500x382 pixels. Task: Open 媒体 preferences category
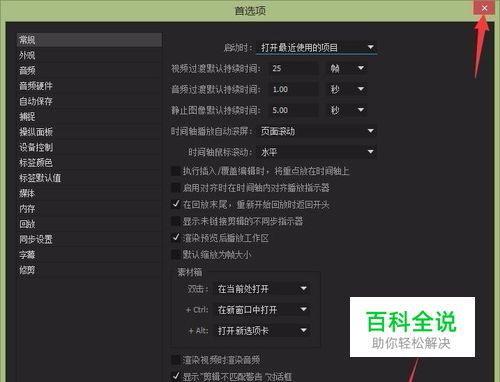(x=89, y=193)
